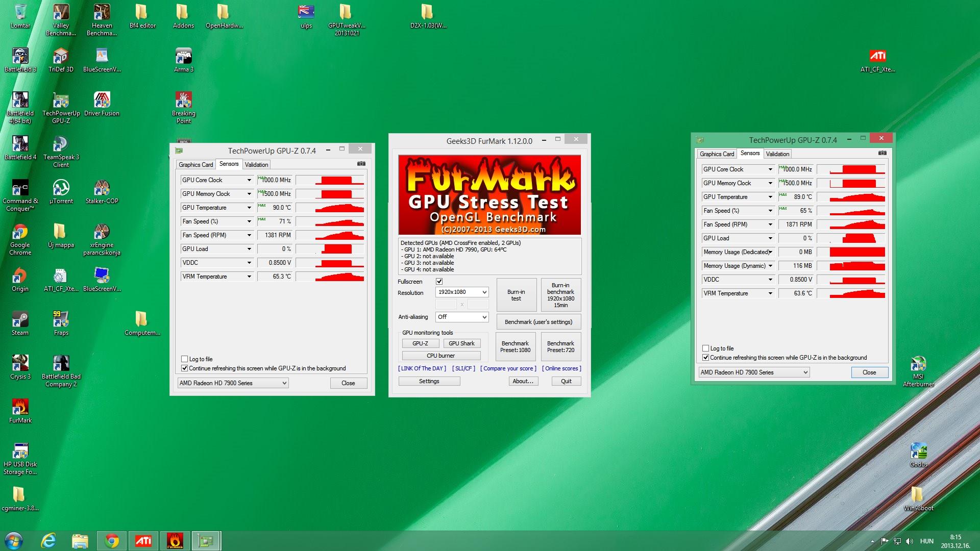
Task: Open the Valley Benchmark desktop icon
Action: (61, 19)
